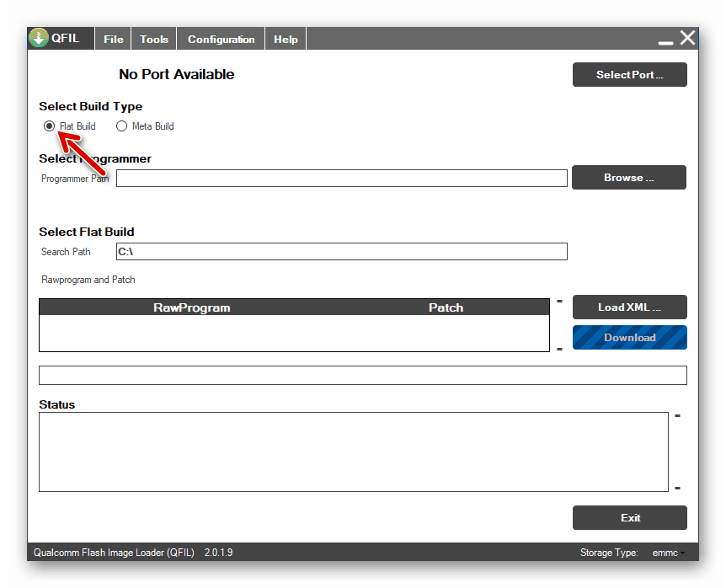726x588 pixels.
Task: Click the RawProgram column header
Action: click(192, 307)
